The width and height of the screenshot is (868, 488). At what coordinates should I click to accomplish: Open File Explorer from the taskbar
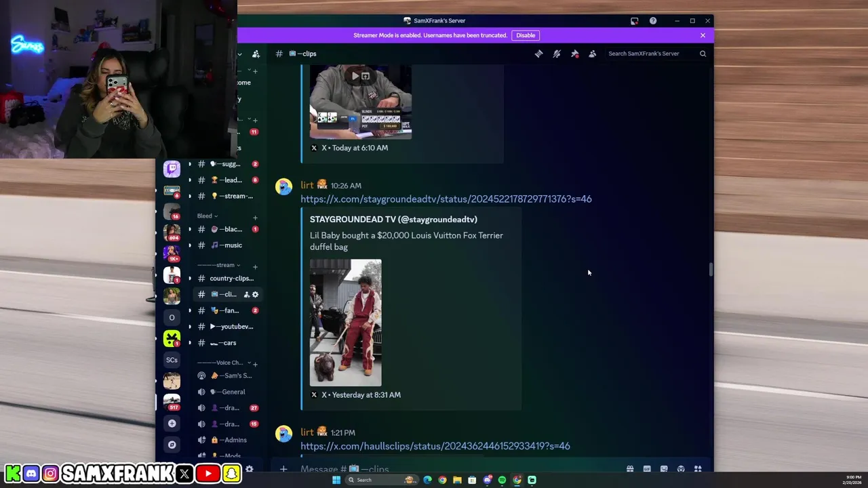click(457, 480)
